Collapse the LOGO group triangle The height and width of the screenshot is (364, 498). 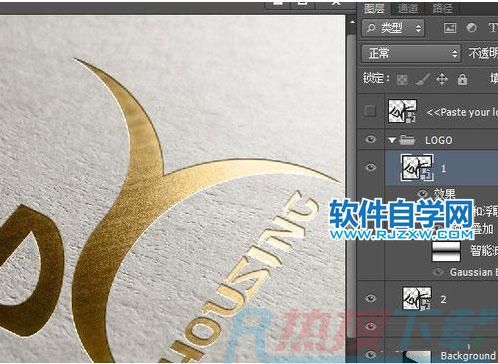pyautogui.click(x=392, y=140)
